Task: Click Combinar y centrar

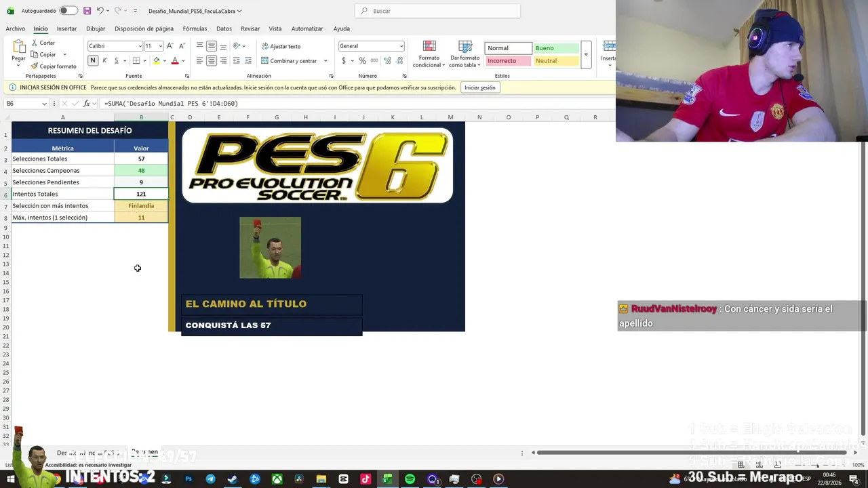Action: click(x=289, y=60)
